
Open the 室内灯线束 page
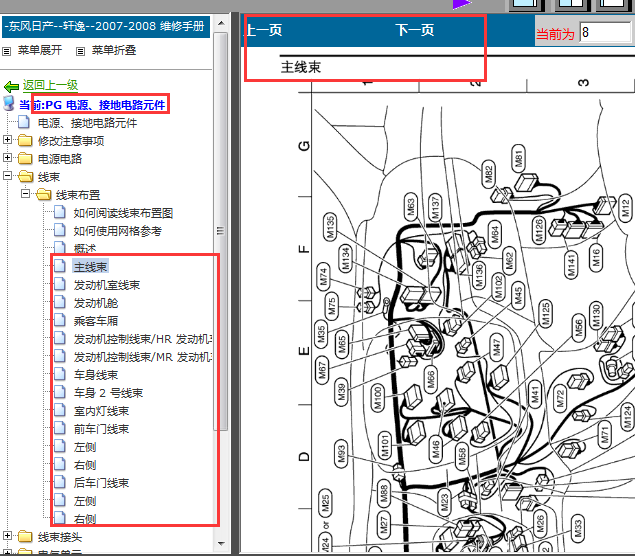101,411
